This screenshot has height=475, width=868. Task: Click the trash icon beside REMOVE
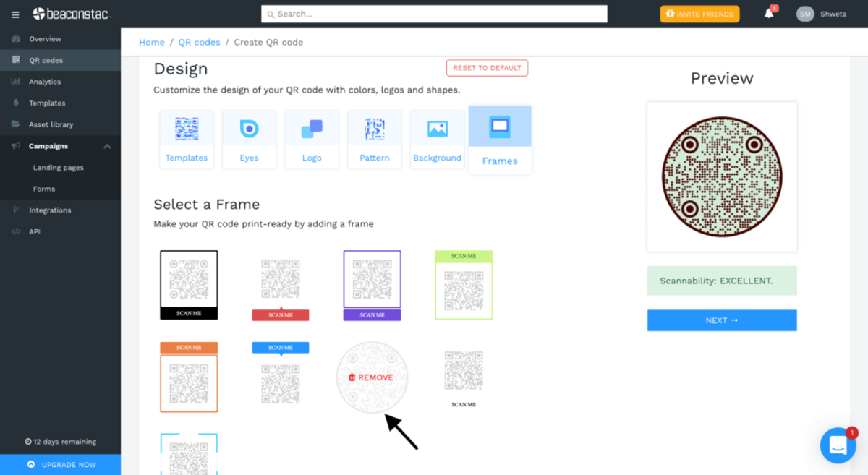(x=352, y=377)
